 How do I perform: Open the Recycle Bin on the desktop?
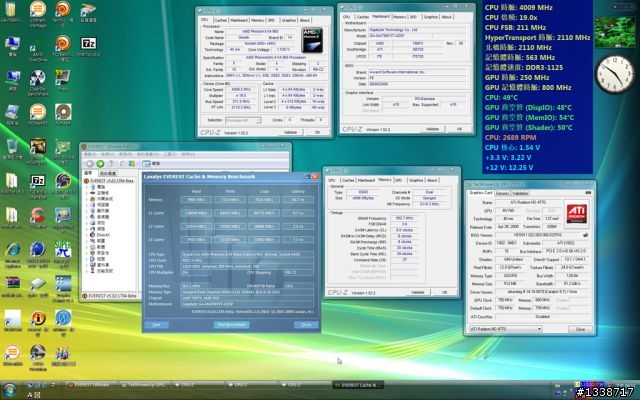coord(12,149)
